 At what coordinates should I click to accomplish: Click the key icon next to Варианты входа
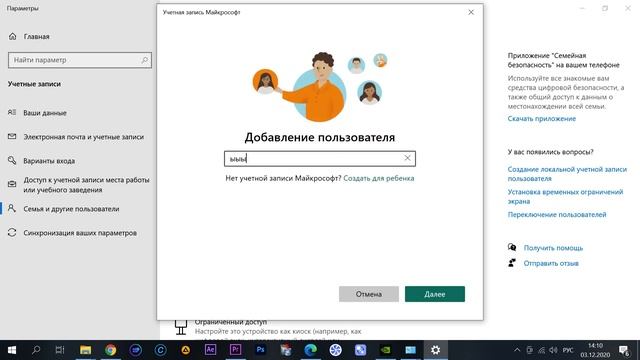[x=12, y=160]
